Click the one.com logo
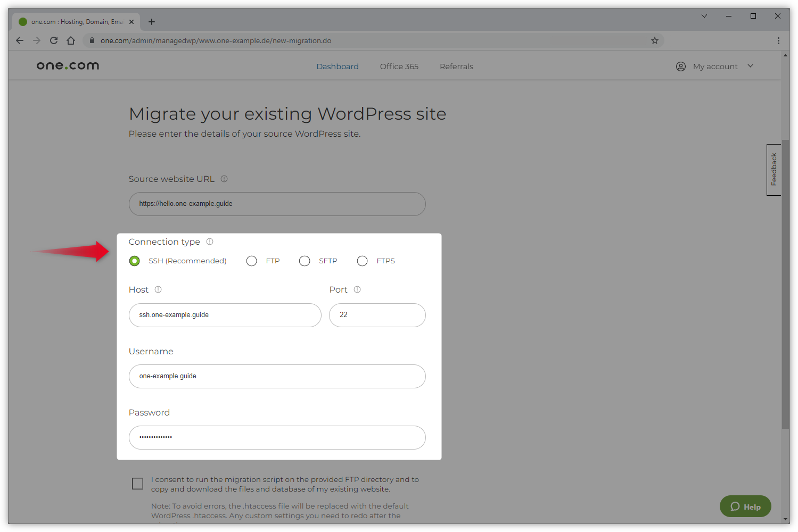The width and height of the screenshot is (798, 532). pos(68,66)
